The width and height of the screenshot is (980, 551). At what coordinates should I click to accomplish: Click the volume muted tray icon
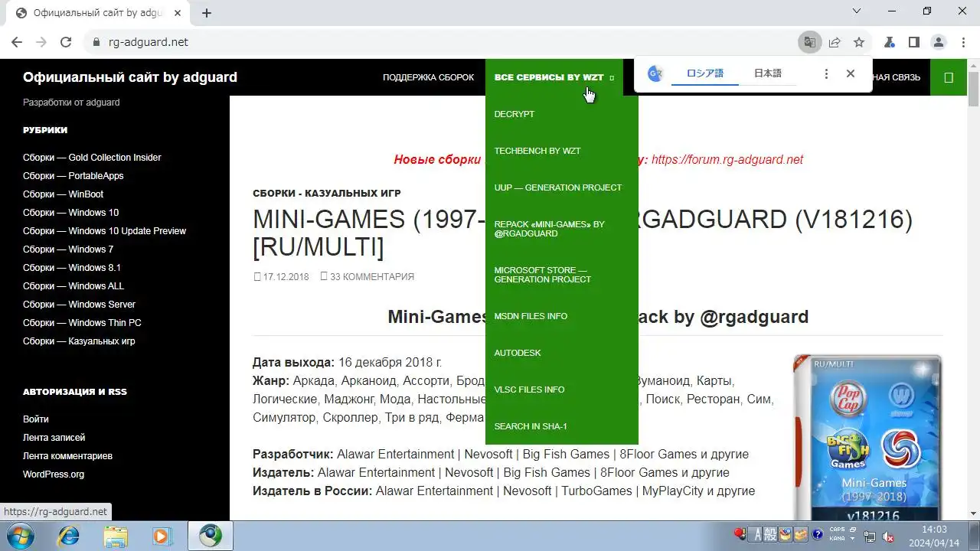tap(888, 536)
